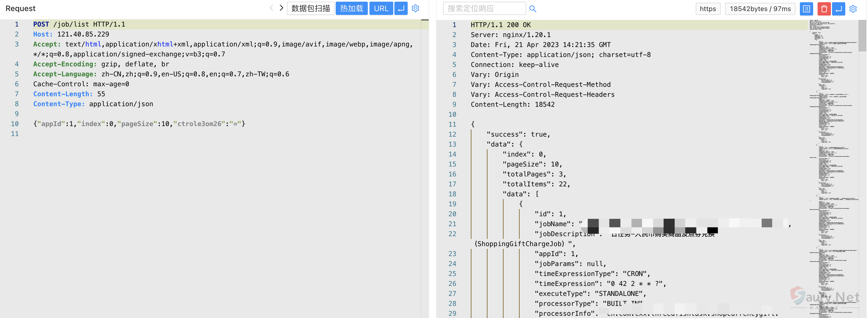Toggle request line-wrap icon
The width and height of the screenshot is (868, 318).
(x=401, y=8)
